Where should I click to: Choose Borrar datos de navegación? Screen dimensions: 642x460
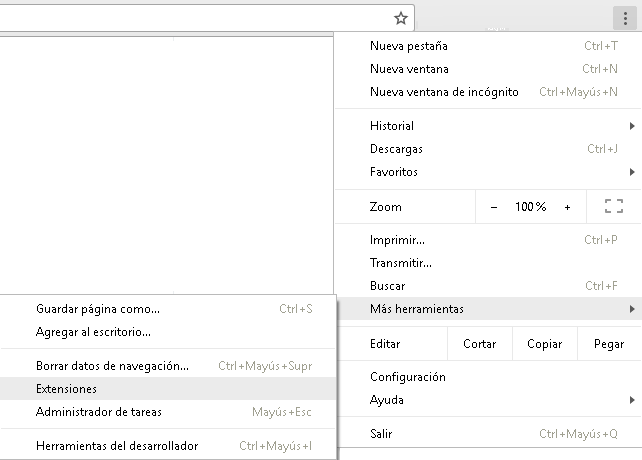[x=112, y=366]
